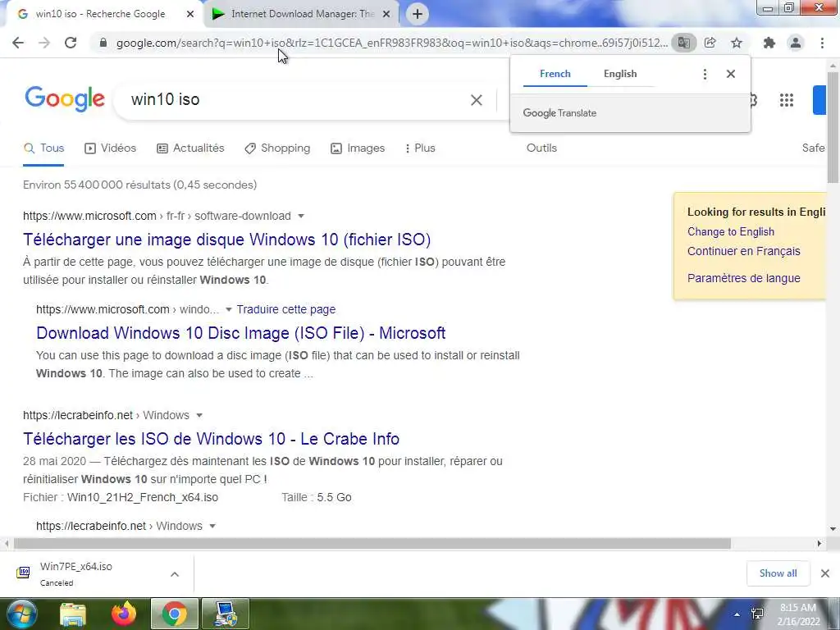Image resolution: width=840 pixels, height=630 pixels.
Task: Click Show all downloads button
Action: [778, 573]
